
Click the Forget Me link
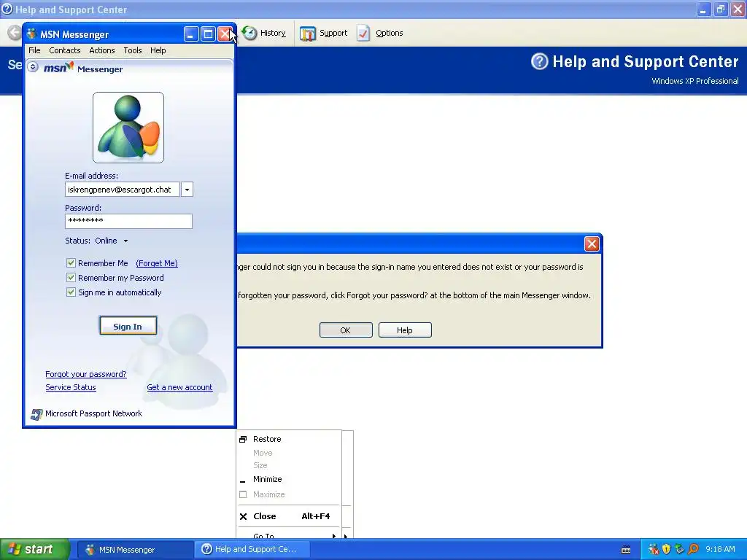click(157, 263)
